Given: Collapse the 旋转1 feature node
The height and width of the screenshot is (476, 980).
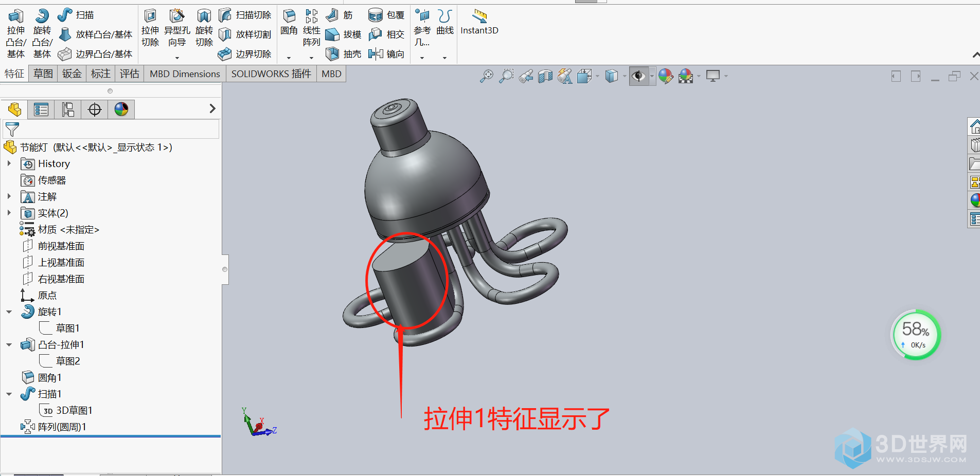Looking at the screenshot, I should (x=9, y=312).
